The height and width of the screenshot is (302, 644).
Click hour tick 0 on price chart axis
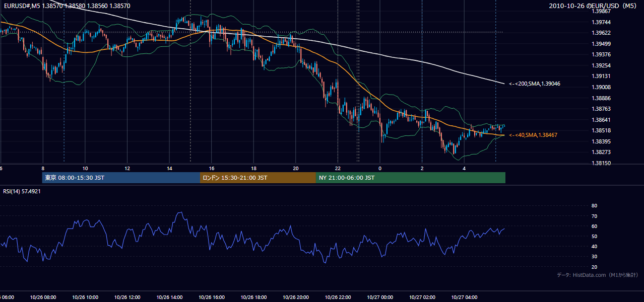point(380,169)
